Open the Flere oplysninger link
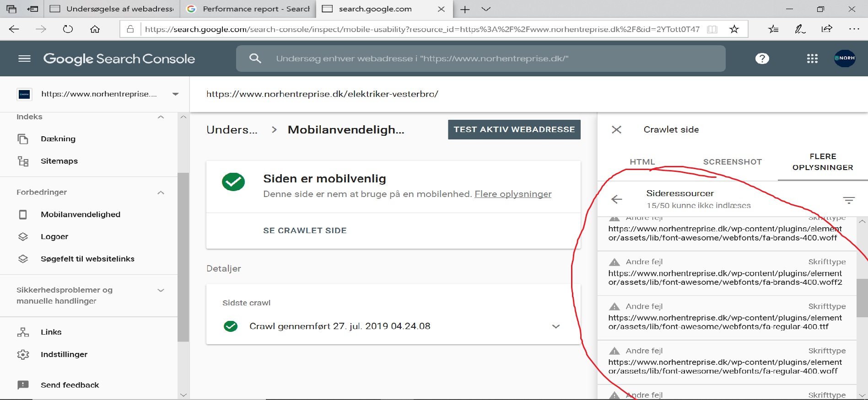 513,194
